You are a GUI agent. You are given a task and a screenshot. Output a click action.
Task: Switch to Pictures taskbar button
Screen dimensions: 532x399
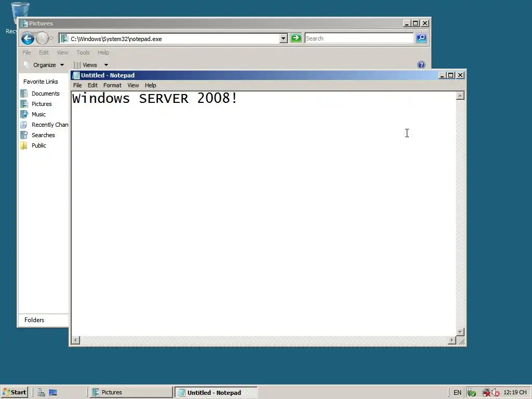coord(131,392)
